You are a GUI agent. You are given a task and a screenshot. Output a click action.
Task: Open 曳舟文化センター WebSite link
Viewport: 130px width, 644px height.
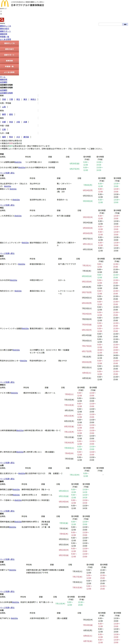18,291
